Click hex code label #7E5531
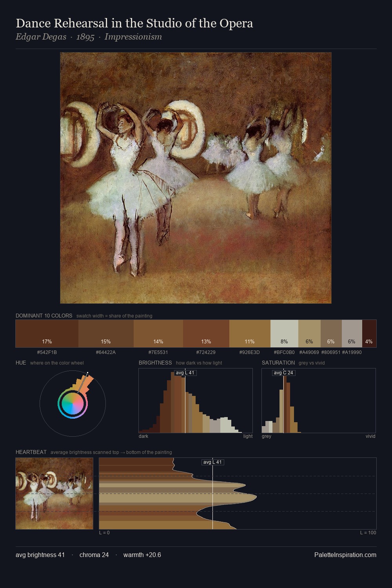This screenshot has height=588, width=392. (158, 352)
